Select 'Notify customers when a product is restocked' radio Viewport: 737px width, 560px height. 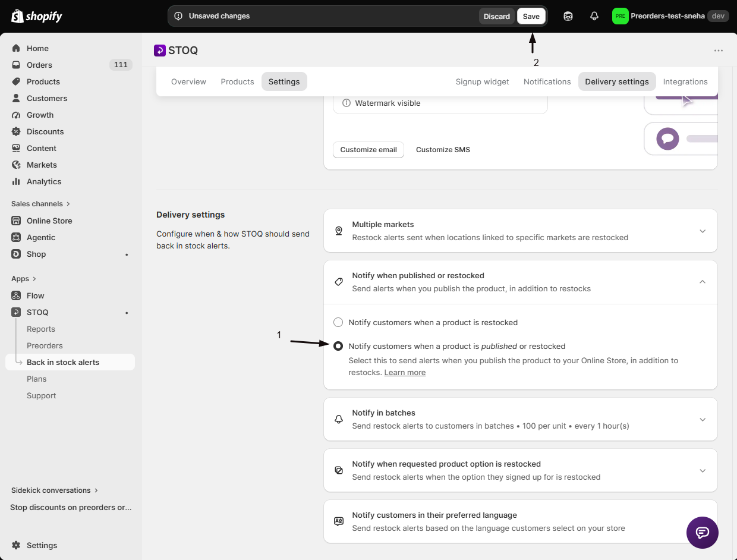(x=338, y=322)
